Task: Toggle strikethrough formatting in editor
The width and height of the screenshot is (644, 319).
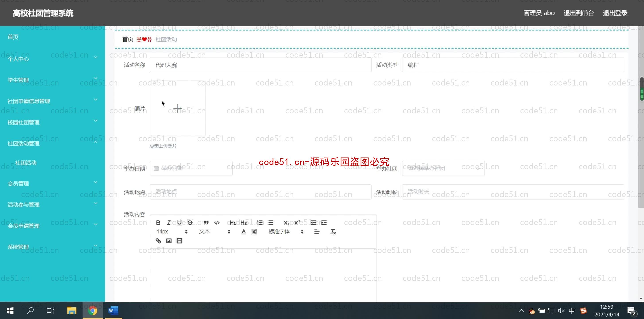Action: (x=190, y=222)
